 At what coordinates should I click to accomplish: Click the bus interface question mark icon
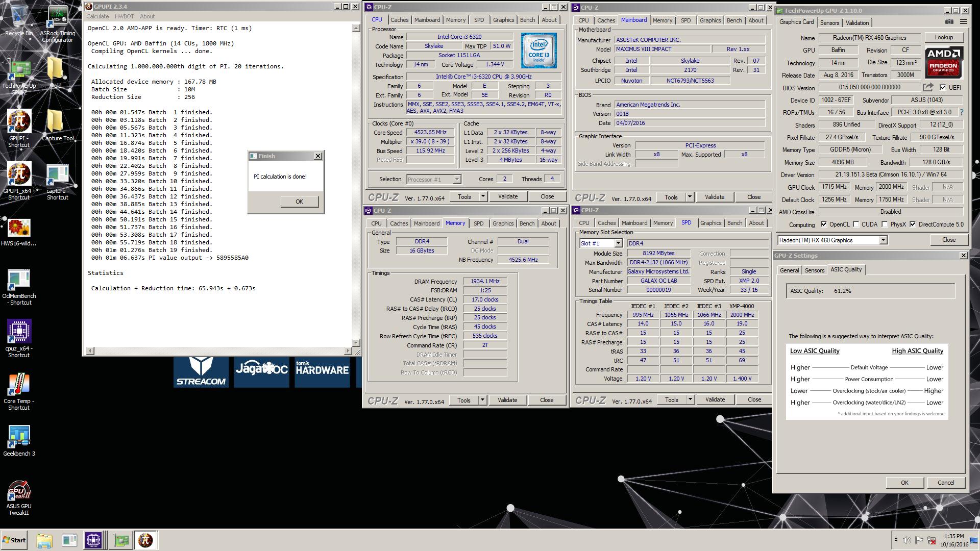point(962,112)
